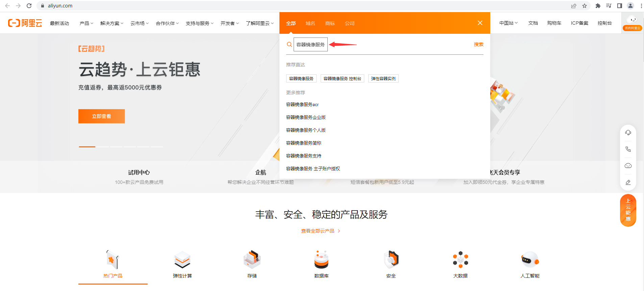The height and width of the screenshot is (291, 644).
Task: Open the My Aliyun avatar icon
Action: click(633, 22)
